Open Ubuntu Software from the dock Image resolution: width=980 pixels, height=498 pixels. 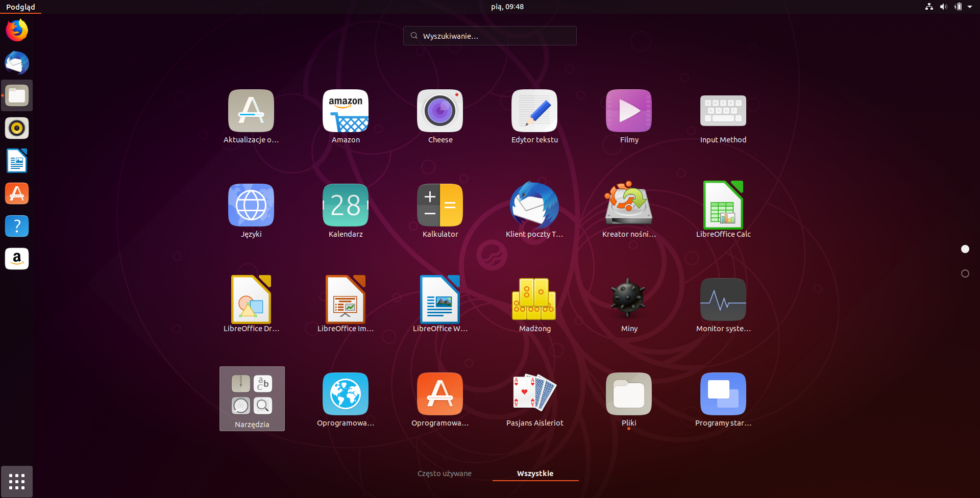click(x=17, y=193)
